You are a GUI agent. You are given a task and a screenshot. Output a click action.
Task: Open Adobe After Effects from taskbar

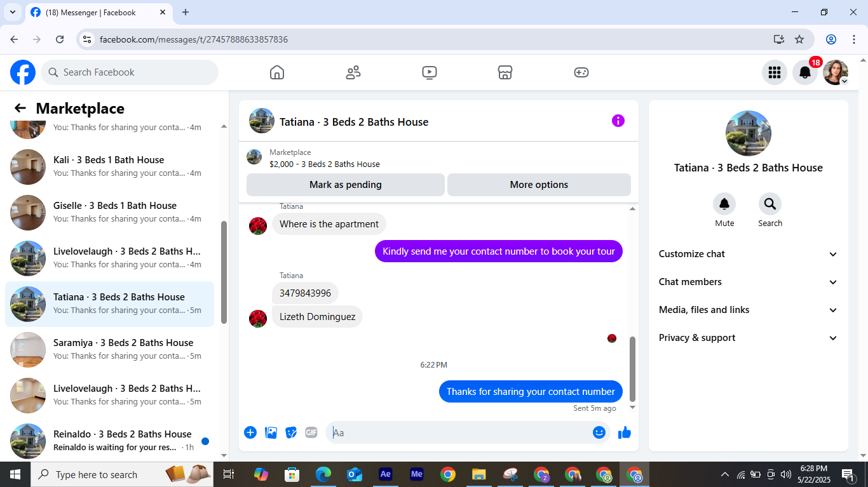pos(386,474)
